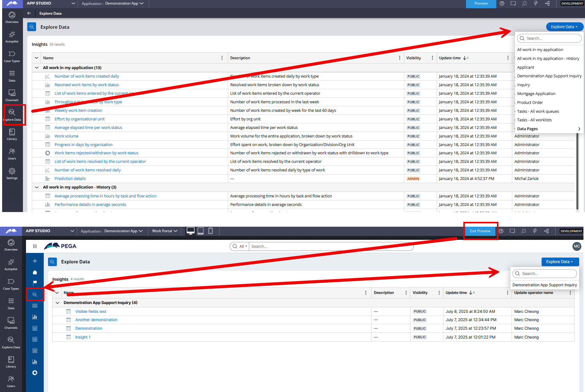
Task: Click the chat bubble icon right of Exit Preview
Action: (x=512, y=231)
